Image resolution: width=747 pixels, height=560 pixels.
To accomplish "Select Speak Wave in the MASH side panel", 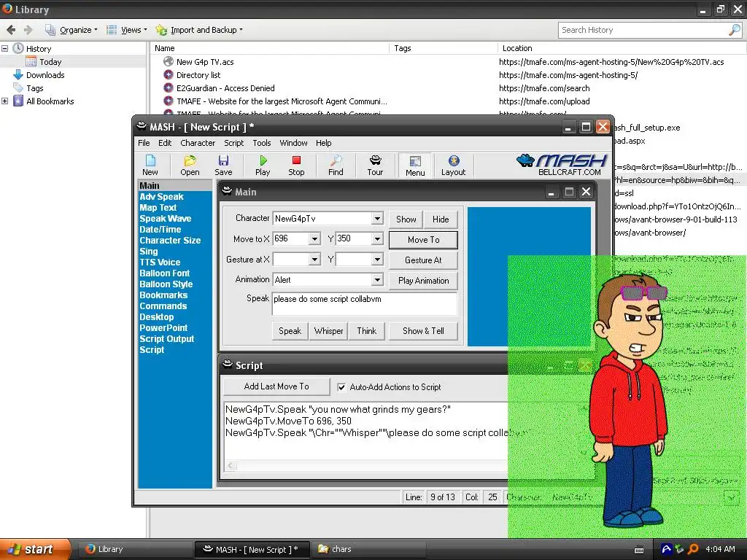I will click(166, 219).
